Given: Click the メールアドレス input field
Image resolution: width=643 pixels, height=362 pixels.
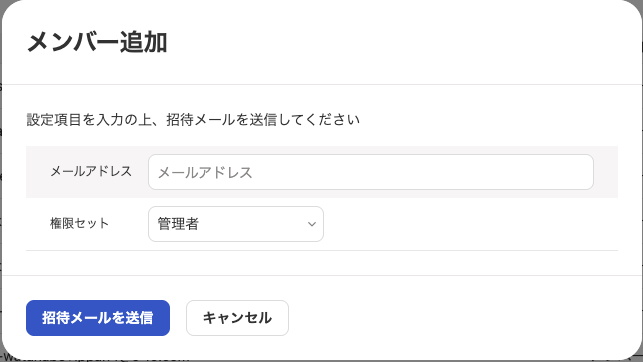Looking at the screenshot, I should coord(371,172).
